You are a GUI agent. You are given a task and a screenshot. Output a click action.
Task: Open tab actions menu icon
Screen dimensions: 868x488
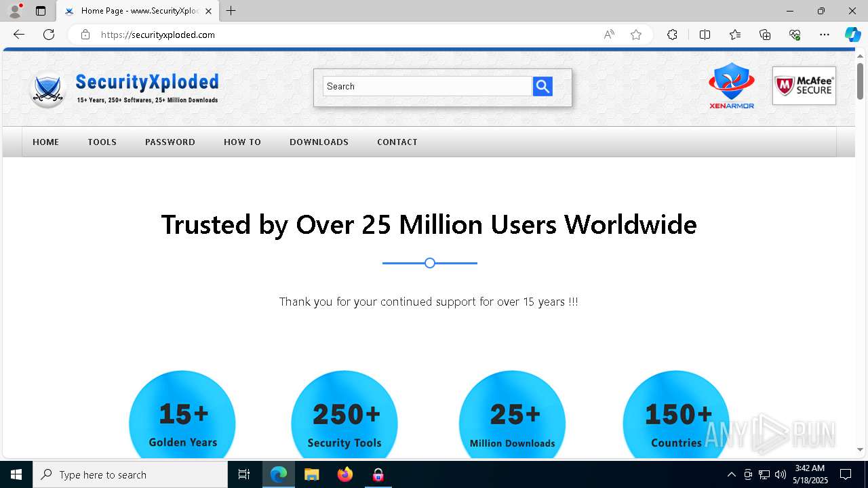(41, 11)
